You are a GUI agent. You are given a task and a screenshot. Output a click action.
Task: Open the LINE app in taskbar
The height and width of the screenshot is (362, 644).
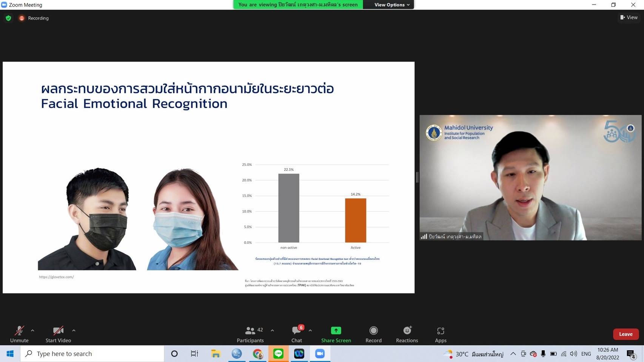point(279,354)
